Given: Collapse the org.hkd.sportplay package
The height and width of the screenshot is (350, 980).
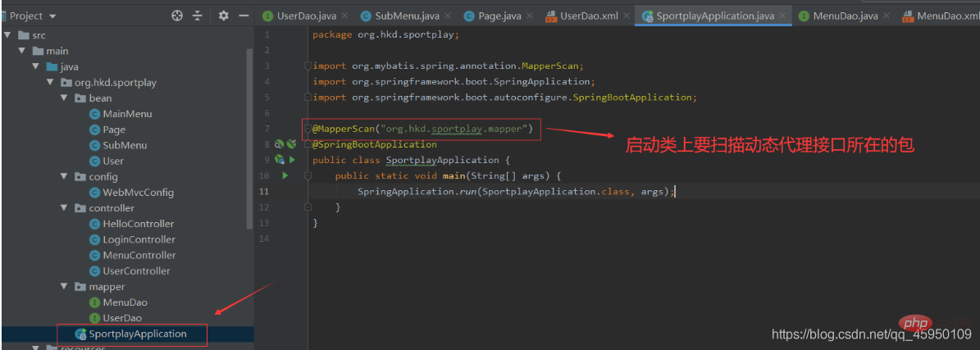Looking at the screenshot, I should coord(50,83).
